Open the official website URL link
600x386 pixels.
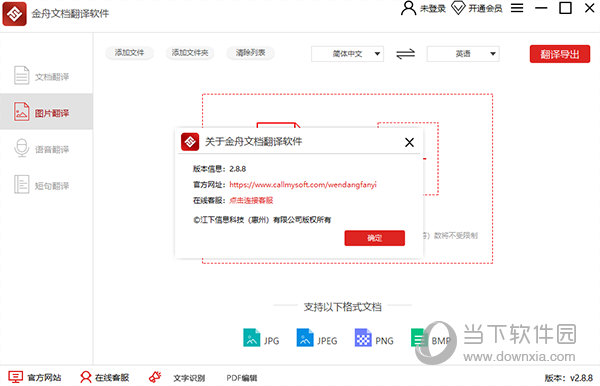pyautogui.click(x=303, y=185)
